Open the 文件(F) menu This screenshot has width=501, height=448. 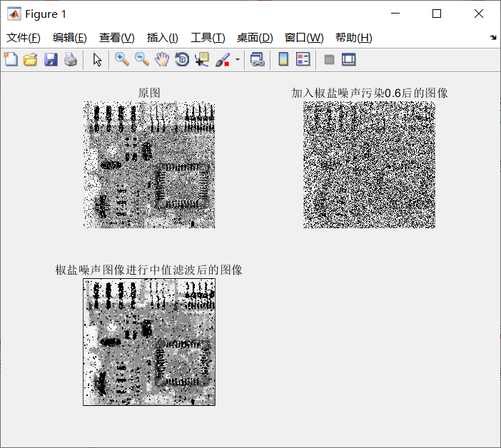click(24, 38)
